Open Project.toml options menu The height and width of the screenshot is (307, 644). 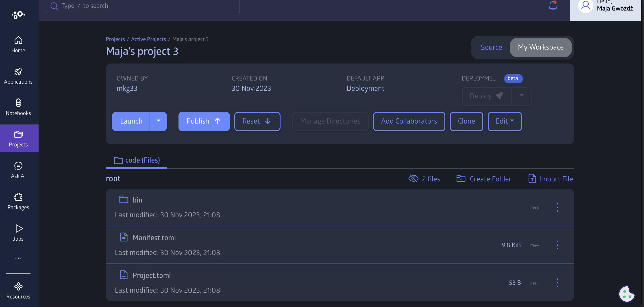pyautogui.click(x=557, y=283)
